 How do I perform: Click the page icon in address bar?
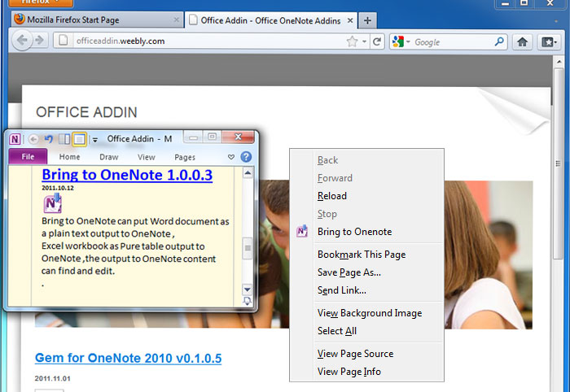(x=64, y=41)
